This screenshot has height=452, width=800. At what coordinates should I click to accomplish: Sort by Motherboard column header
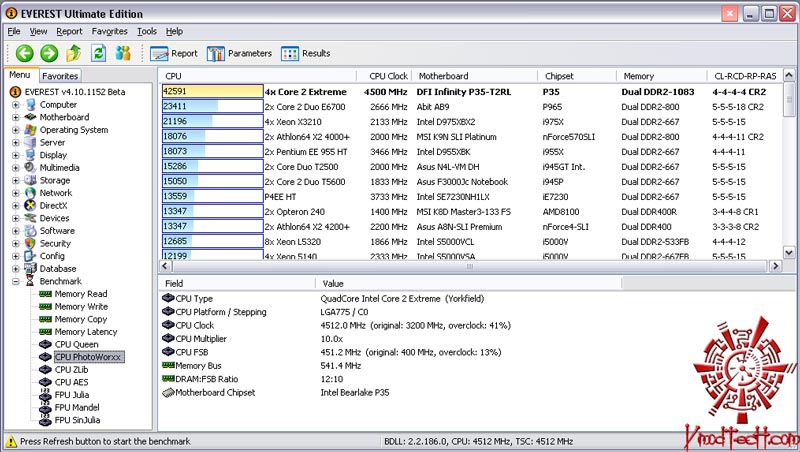click(474, 76)
